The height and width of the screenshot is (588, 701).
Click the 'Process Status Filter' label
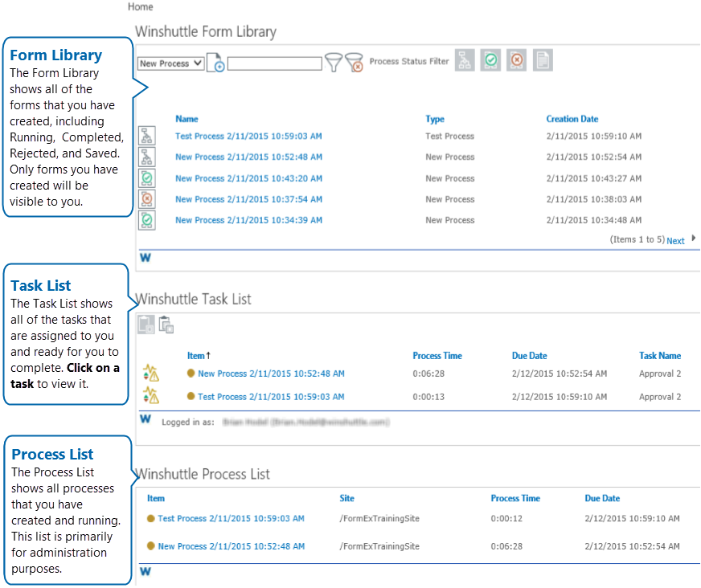409,61
